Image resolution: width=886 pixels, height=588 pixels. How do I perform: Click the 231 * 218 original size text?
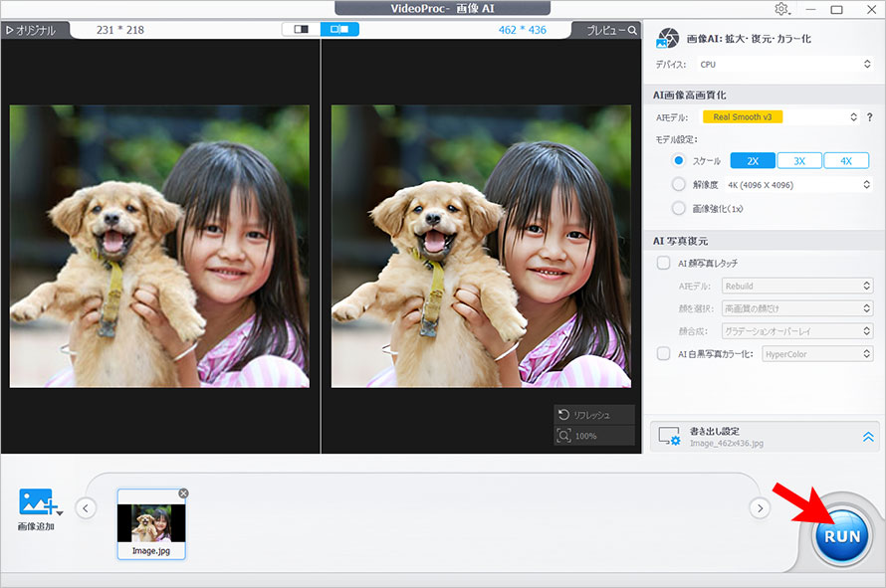(x=119, y=30)
